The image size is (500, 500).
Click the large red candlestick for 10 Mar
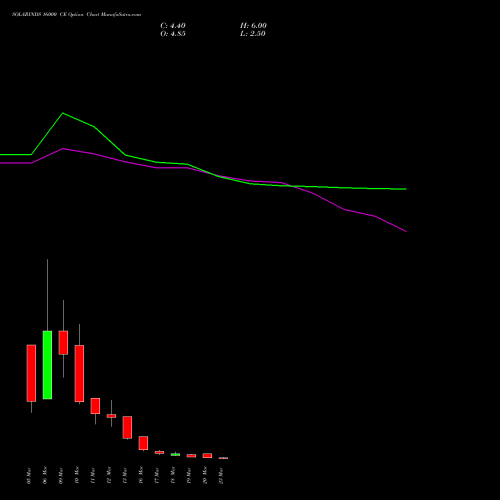tap(79, 373)
